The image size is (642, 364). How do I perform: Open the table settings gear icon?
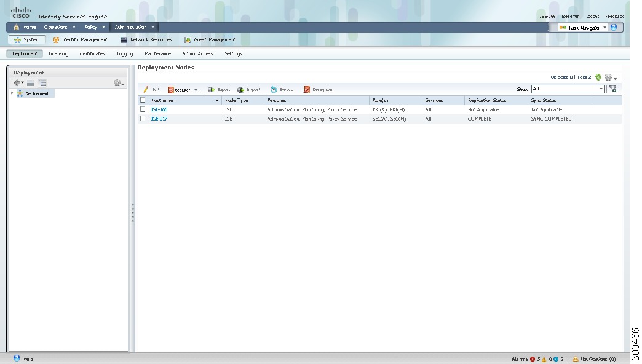(x=611, y=77)
